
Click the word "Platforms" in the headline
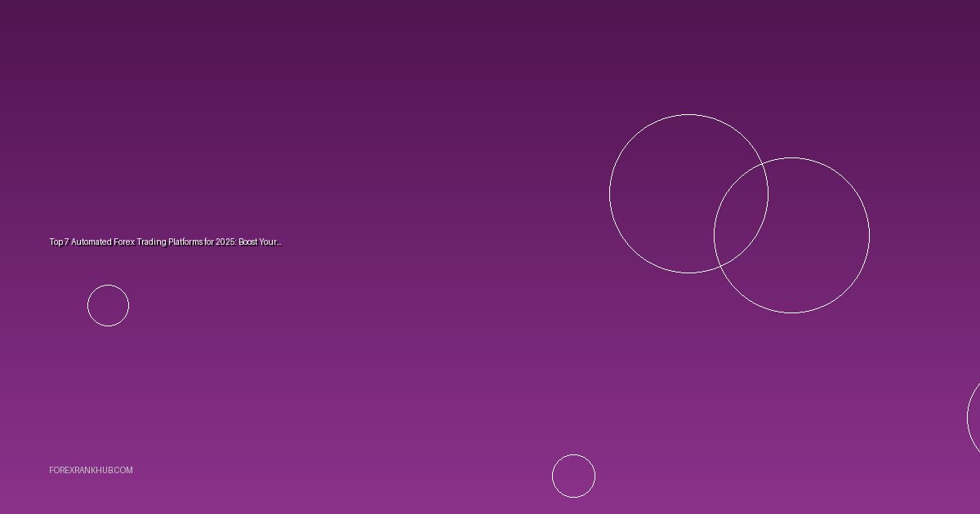pos(185,242)
